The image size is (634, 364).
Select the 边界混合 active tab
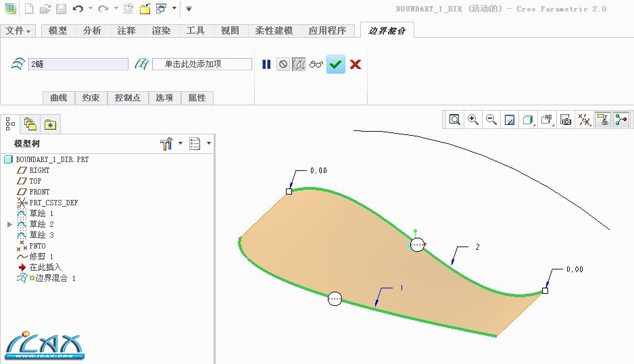[387, 30]
